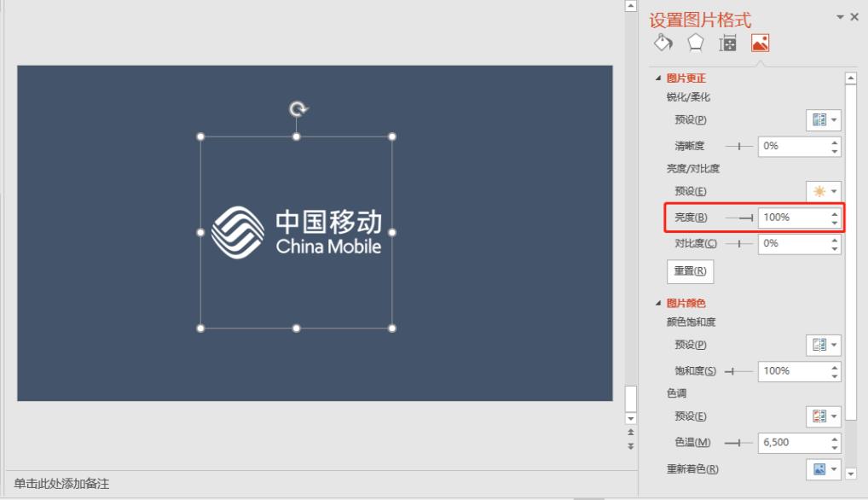Click the color tone 预设 preset icon

click(x=821, y=416)
